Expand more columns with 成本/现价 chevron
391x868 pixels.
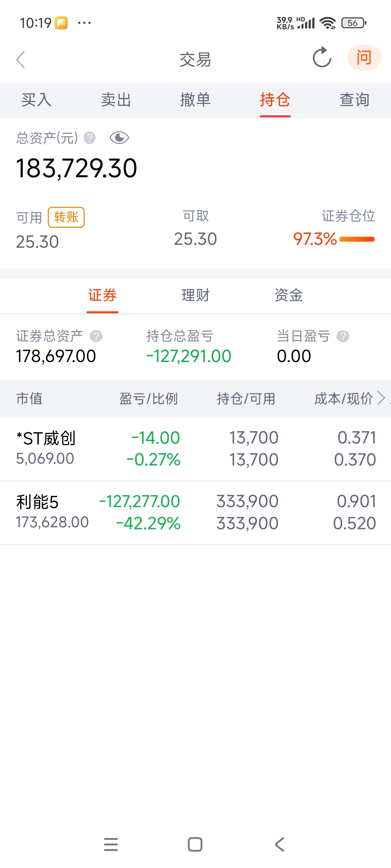(381, 398)
